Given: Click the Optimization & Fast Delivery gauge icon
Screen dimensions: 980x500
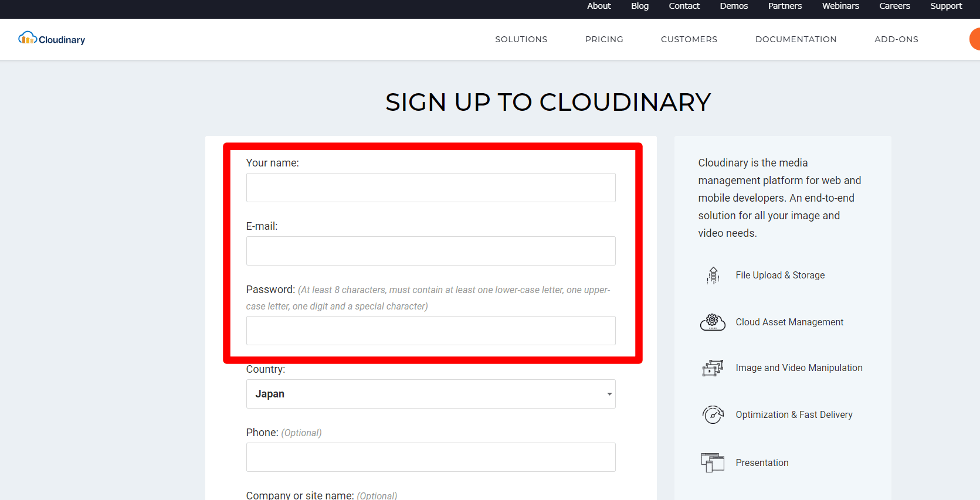Looking at the screenshot, I should pos(713,414).
